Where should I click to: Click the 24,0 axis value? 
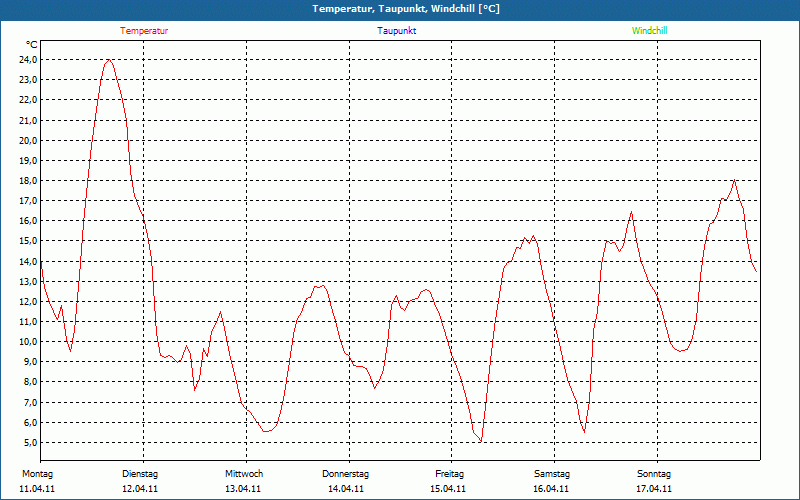(x=28, y=60)
